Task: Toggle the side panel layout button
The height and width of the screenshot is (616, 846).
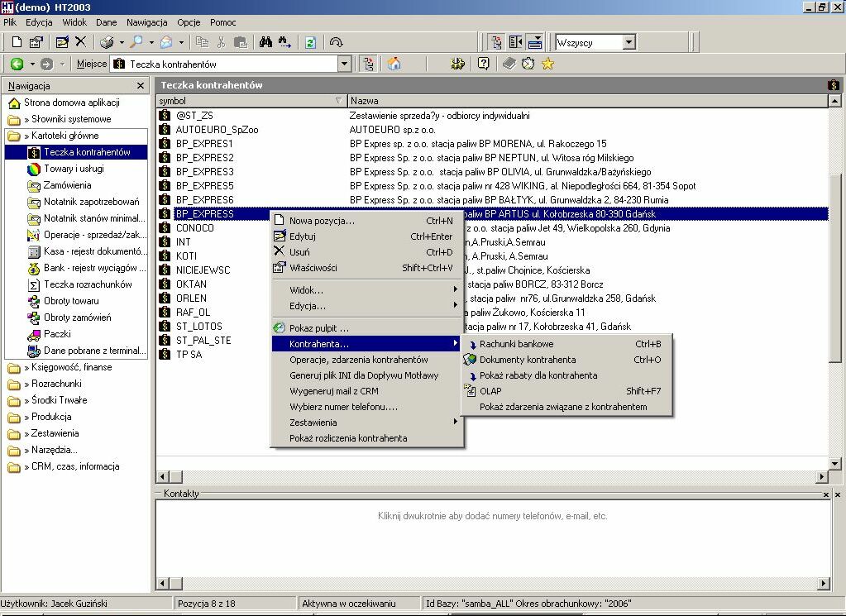Action: [516, 41]
